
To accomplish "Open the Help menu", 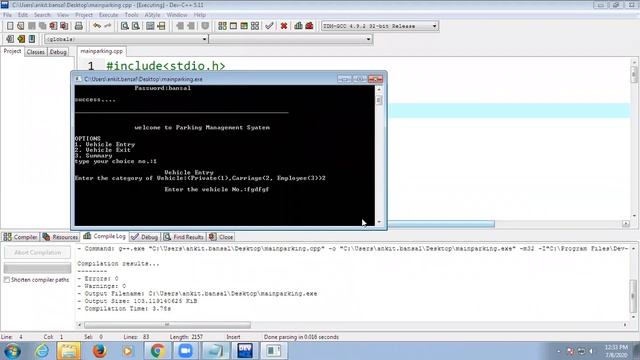I will (200, 15).
